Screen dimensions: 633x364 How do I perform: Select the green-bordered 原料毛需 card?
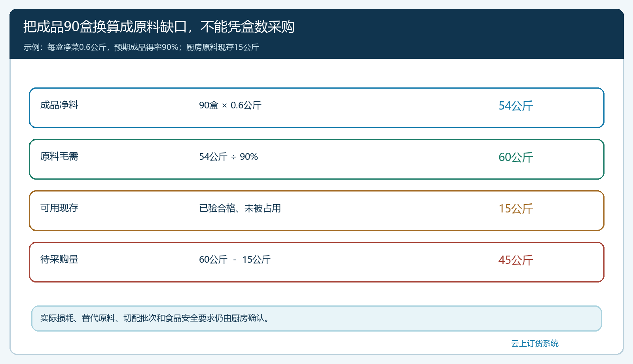pos(316,159)
